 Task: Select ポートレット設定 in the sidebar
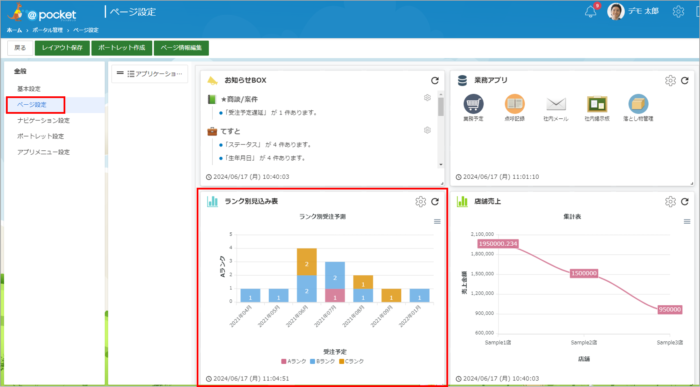click(41, 136)
